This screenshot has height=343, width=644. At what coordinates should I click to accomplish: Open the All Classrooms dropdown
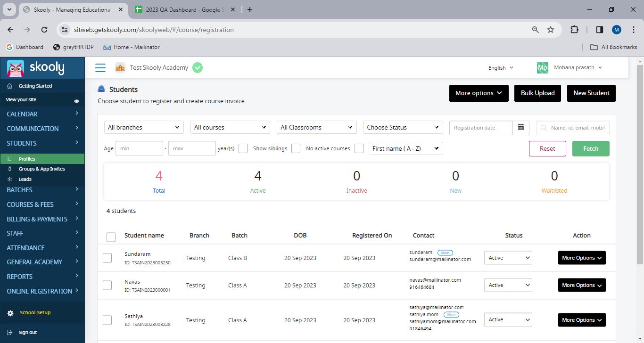317,127
